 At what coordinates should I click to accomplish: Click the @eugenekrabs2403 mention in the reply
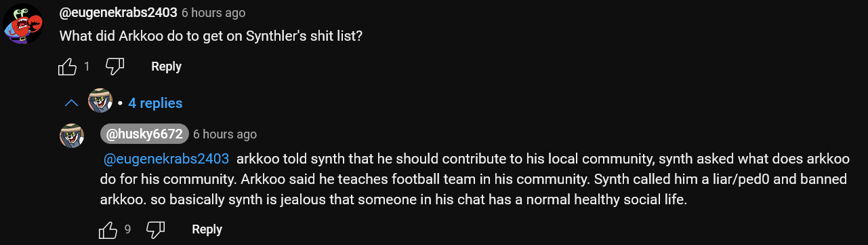coord(166,159)
